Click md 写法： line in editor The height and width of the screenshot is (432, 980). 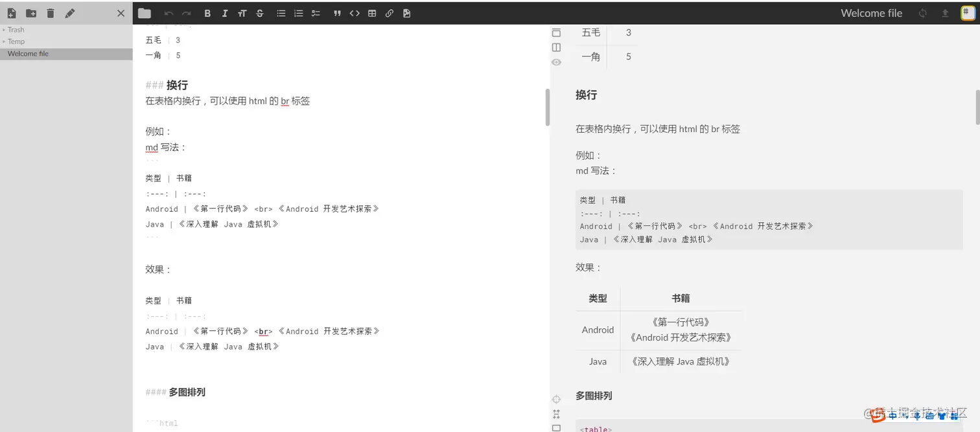pos(166,147)
